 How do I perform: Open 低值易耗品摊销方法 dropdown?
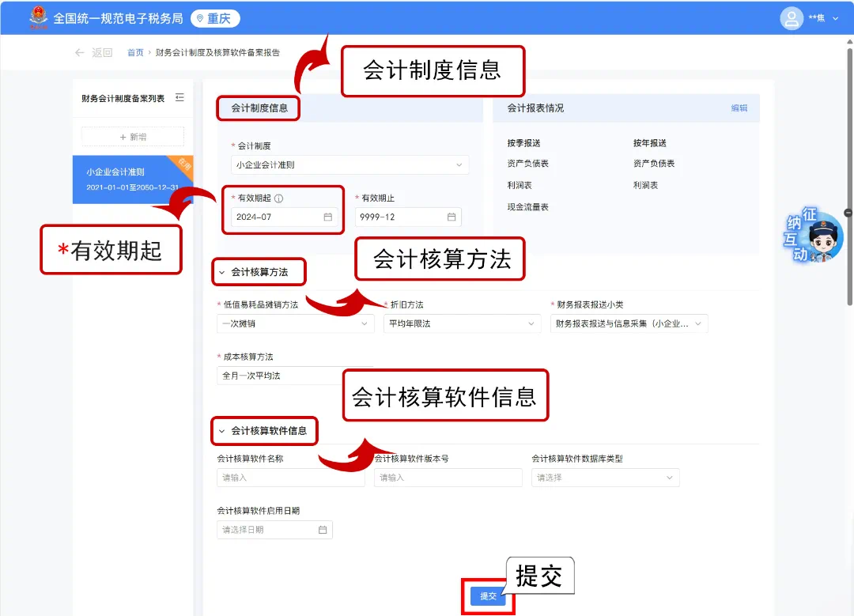click(x=295, y=323)
